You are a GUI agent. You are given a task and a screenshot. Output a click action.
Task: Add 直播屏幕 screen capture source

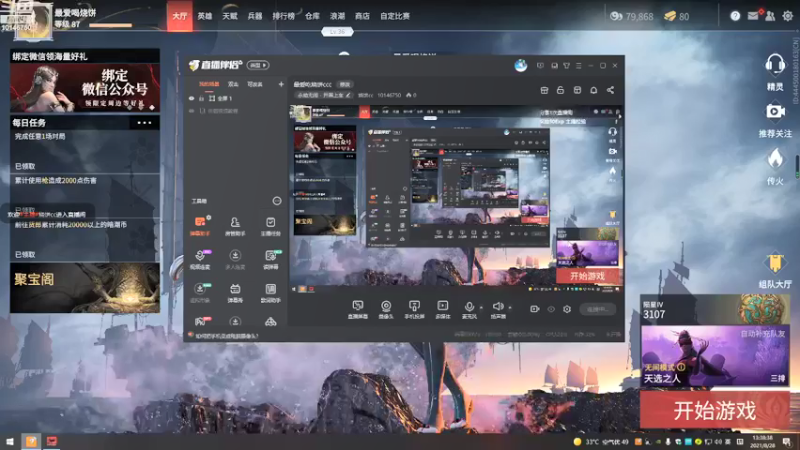(358, 309)
